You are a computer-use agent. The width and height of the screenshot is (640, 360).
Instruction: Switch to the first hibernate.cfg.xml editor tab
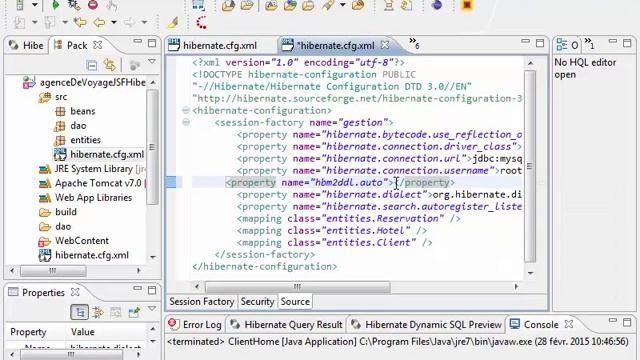[x=213, y=45]
